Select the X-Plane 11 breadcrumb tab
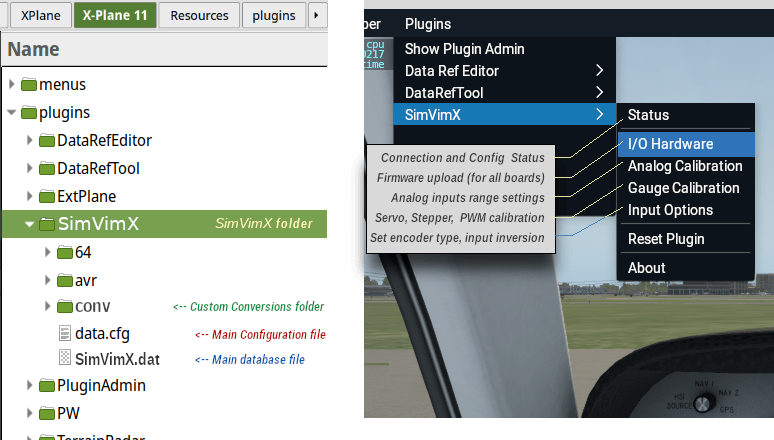This screenshot has width=774, height=440. [115, 15]
